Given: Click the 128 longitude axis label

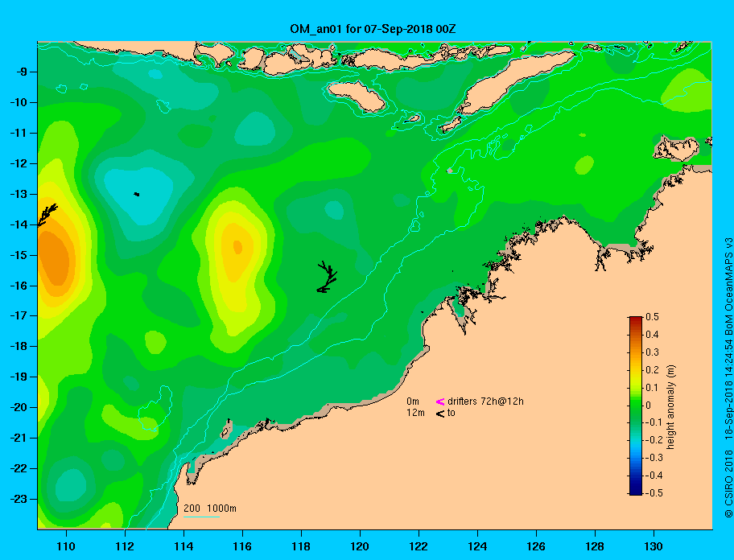Looking at the screenshot, I should tap(595, 546).
